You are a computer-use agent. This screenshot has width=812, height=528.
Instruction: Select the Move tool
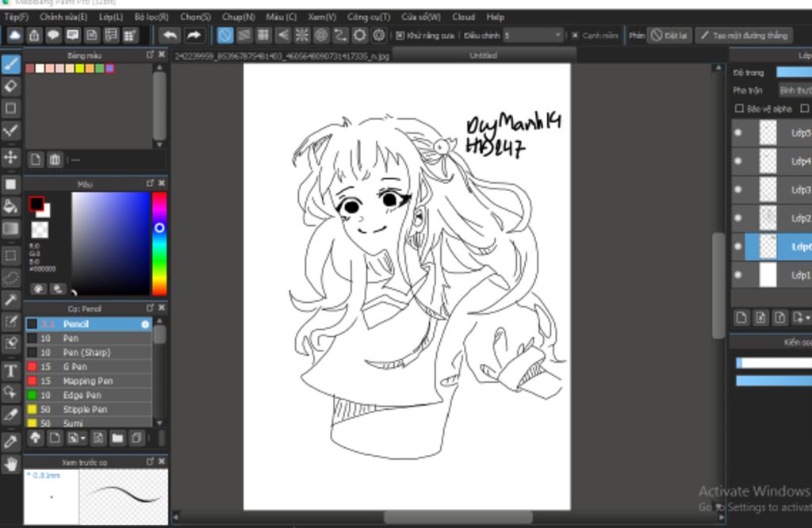(11, 157)
